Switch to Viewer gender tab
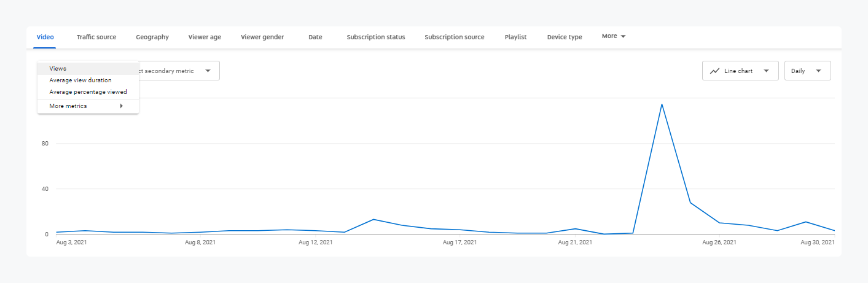Screen dimensions: 868x283 (262, 37)
